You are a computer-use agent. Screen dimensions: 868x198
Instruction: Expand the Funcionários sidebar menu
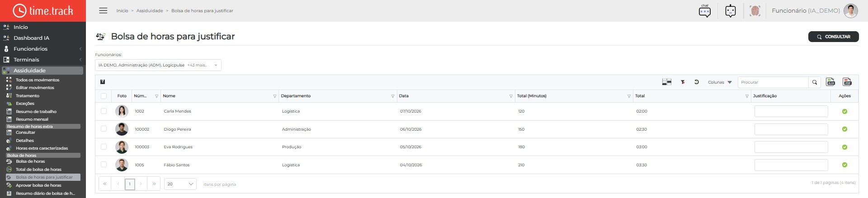[x=42, y=49]
